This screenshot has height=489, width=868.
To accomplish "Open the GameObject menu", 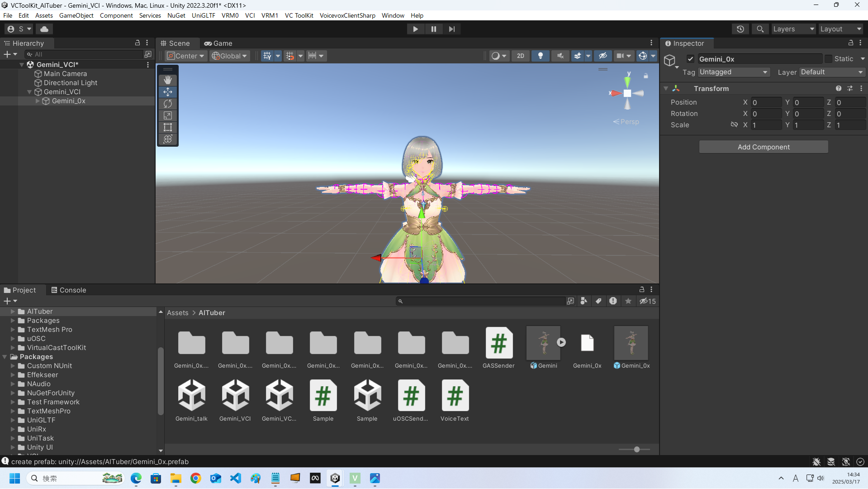I will coord(76,15).
